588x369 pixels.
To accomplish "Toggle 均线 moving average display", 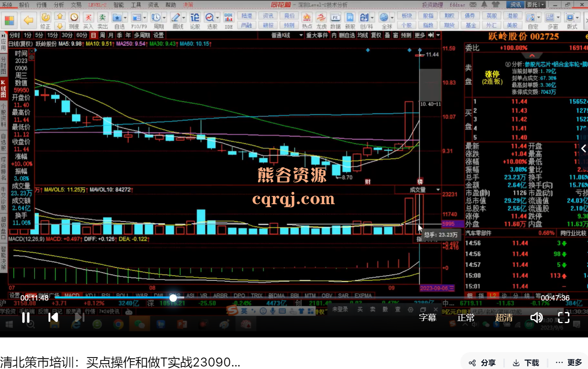I will pyautogui.click(x=363, y=35).
